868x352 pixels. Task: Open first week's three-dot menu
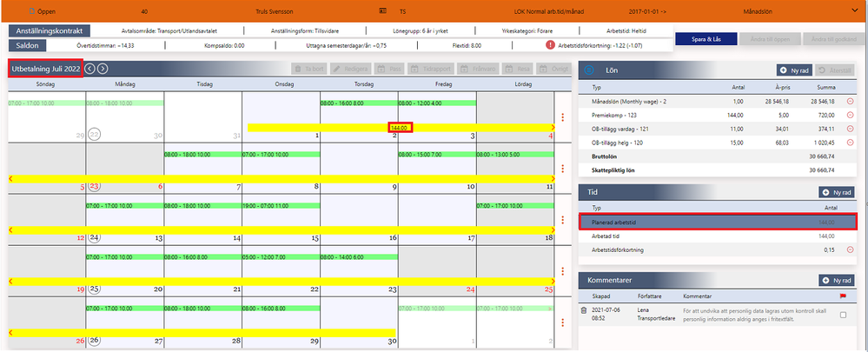563,117
